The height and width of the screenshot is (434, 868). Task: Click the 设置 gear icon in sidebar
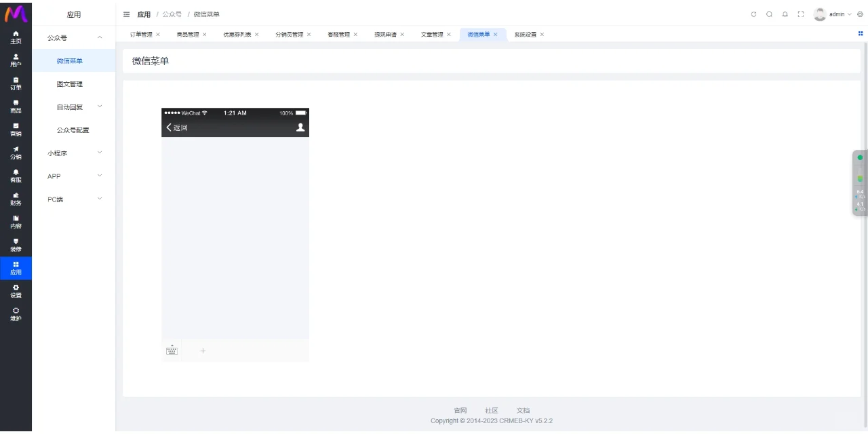click(x=16, y=291)
